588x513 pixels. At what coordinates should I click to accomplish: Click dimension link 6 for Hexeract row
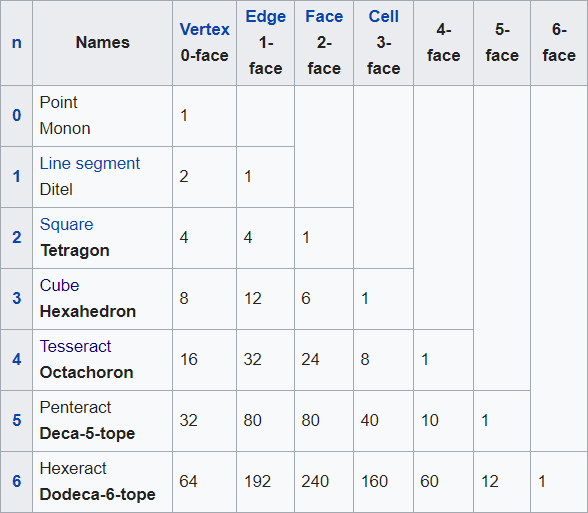click(x=16, y=482)
